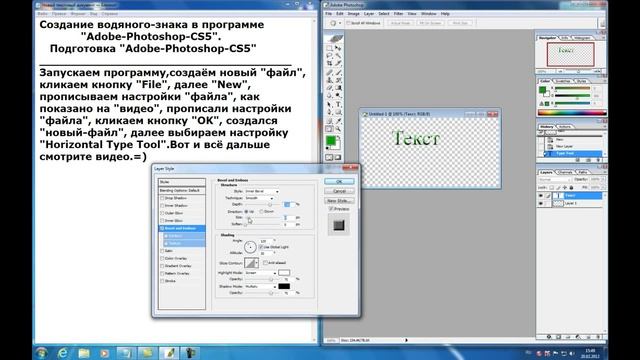This screenshot has height=360, width=640.
Task: Click the Angle dial in Shading
Action: (250, 247)
